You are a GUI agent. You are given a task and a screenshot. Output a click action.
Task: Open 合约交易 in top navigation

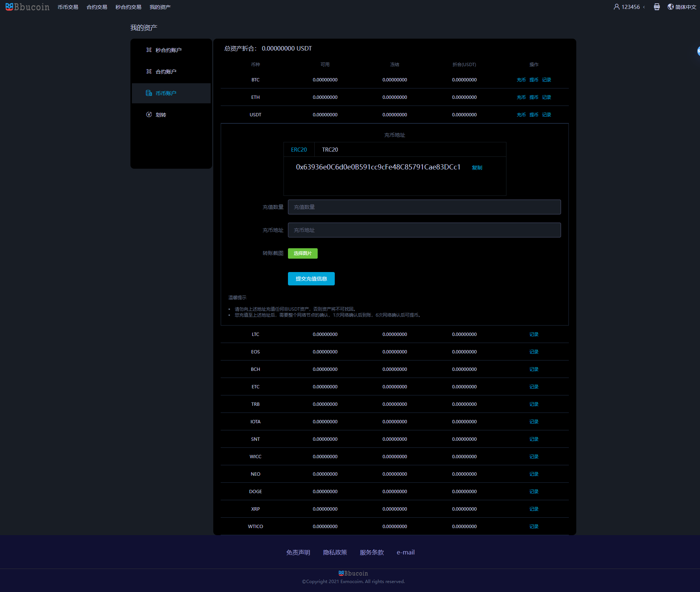point(97,7)
